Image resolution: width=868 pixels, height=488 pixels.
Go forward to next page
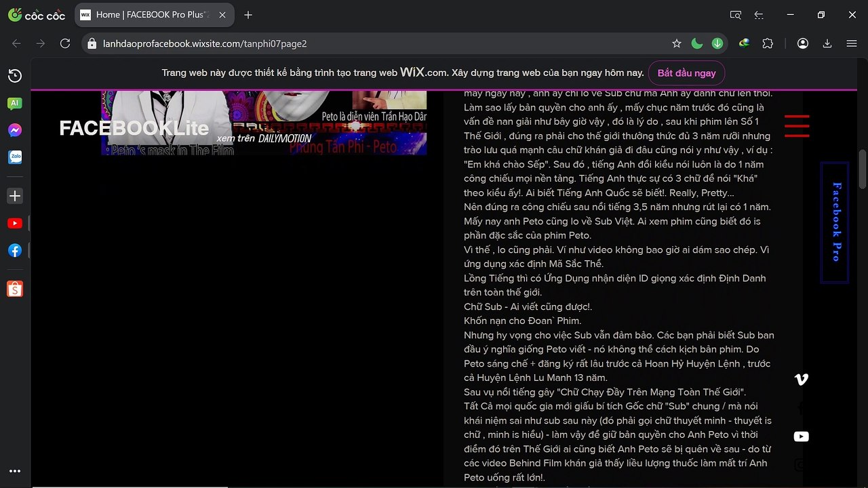pos(41,43)
